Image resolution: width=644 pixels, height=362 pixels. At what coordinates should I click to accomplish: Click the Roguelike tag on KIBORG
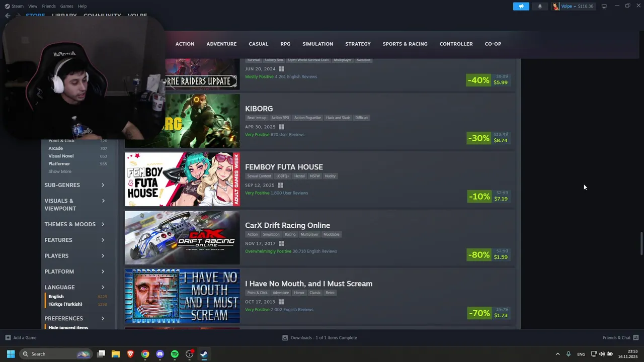pos(307,118)
